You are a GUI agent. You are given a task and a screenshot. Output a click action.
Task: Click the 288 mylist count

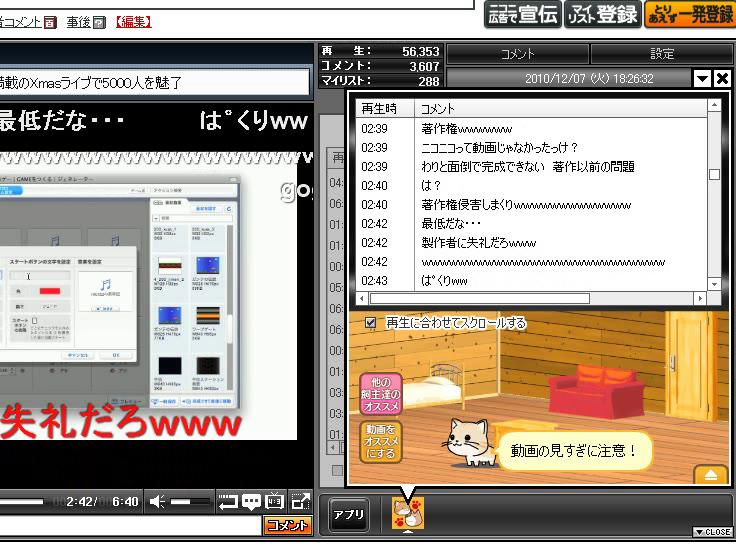[429, 81]
